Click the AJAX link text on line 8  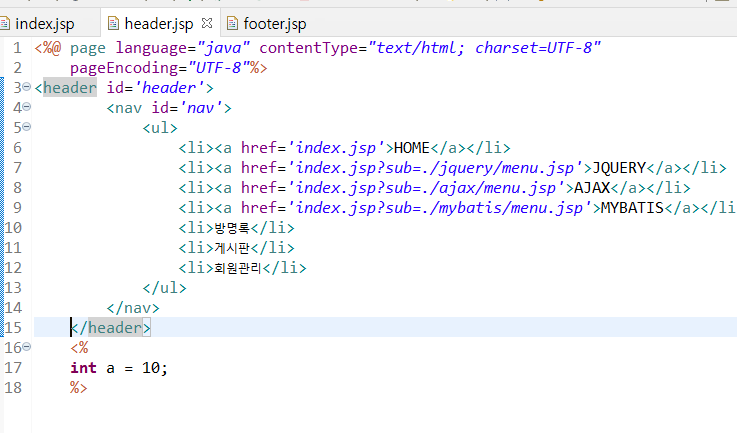[x=592, y=188]
